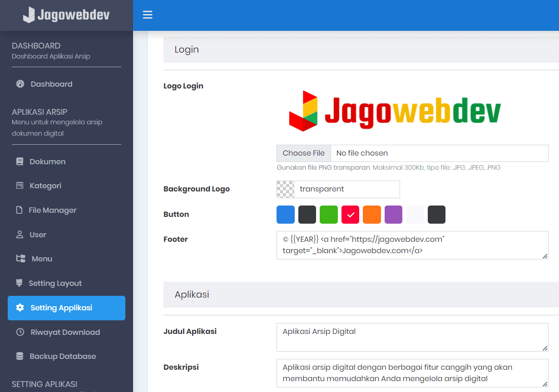
Task: Click the Dashboard speedometer icon
Action: coord(20,84)
